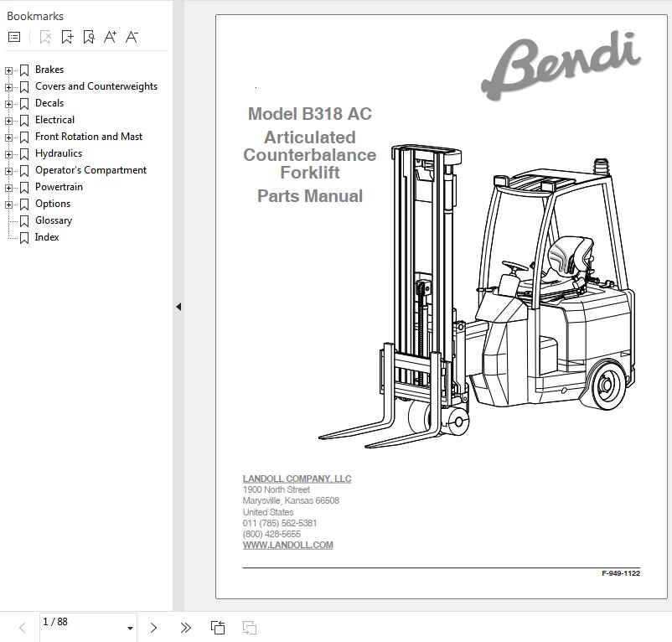Click the document number F-949-1122
This screenshot has height=642, width=672.
[x=621, y=573]
